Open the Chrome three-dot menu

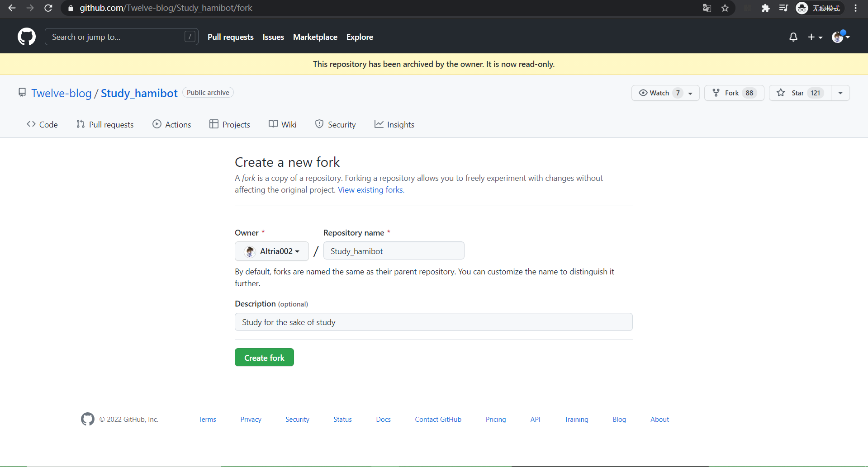coord(856,8)
